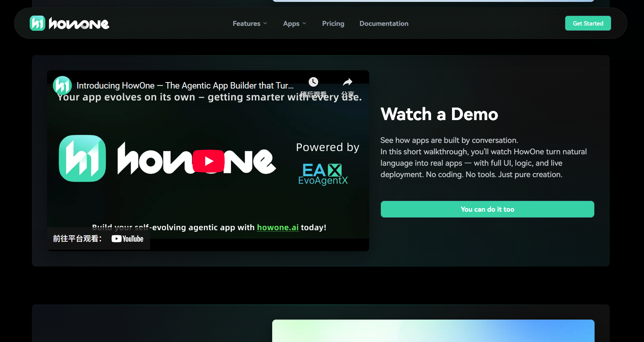Viewport: 644px width, 342px height.
Task: Click the chevron arrow next to Apps
Action: tap(304, 24)
